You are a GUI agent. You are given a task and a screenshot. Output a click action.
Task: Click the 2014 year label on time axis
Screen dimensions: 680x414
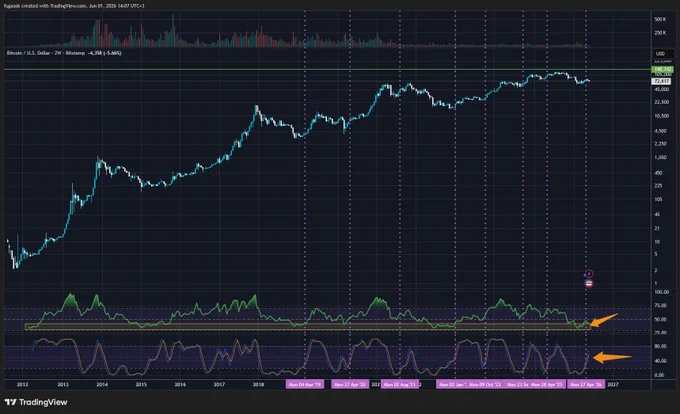102,385
